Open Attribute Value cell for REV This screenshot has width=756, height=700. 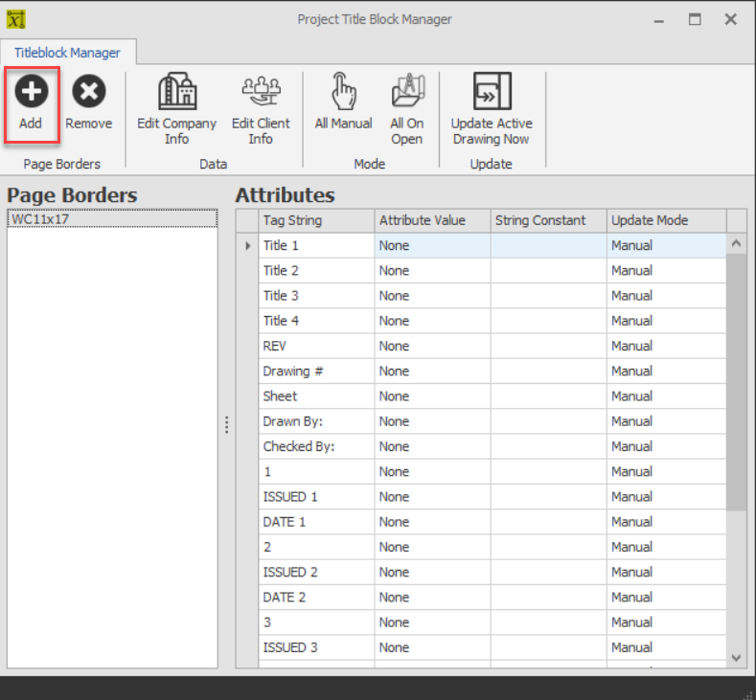click(432, 346)
